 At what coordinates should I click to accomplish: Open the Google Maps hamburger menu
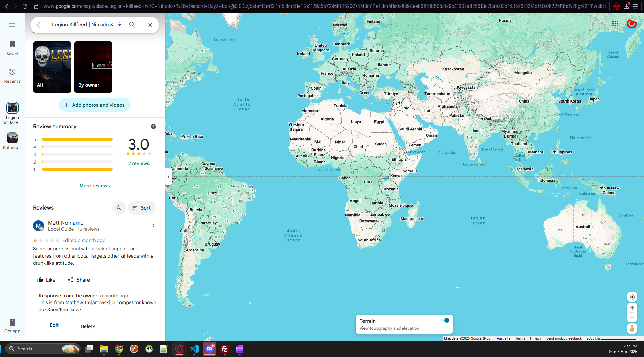tap(12, 25)
